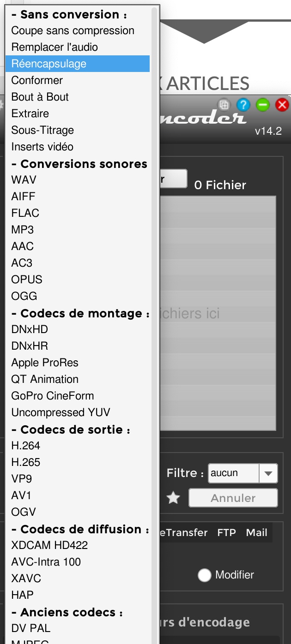The image size is (291, 644).
Task: Select XDCAM HD422 broadcast codec
Action: 49,545
